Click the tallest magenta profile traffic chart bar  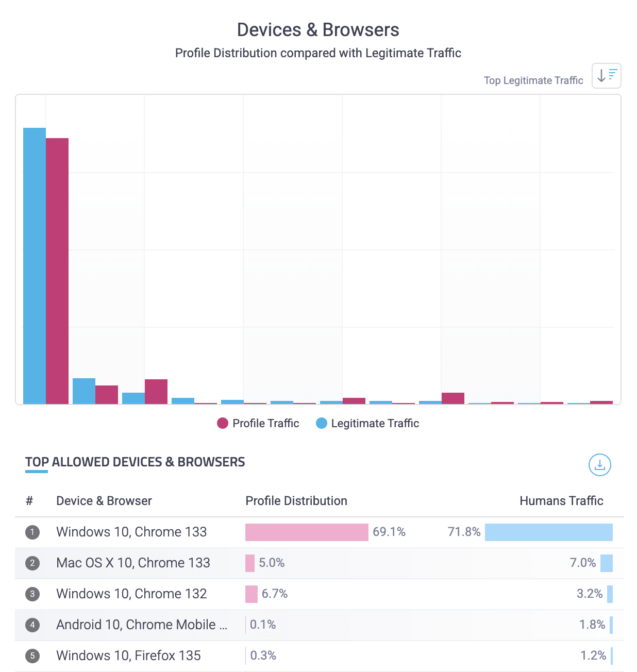click(x=57, y=271)
